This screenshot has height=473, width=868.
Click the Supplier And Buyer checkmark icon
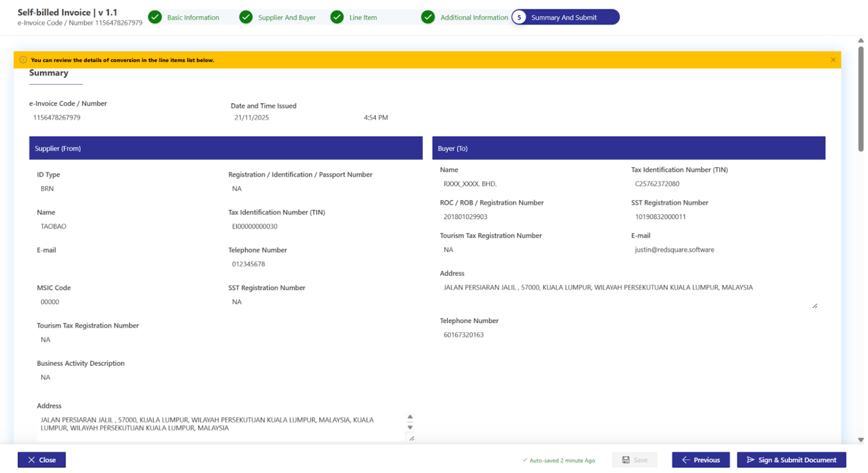point(246,17)
